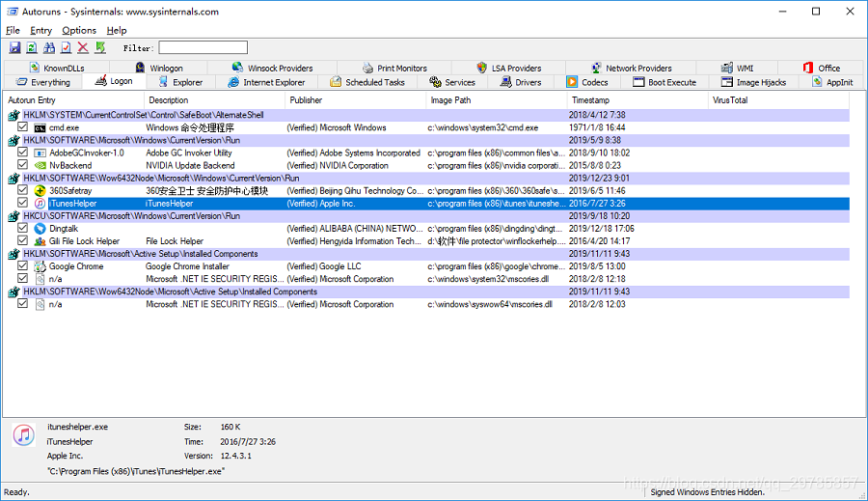Sort by the Timestamp column header
The image size is (868, 501).
coord(637,100)
